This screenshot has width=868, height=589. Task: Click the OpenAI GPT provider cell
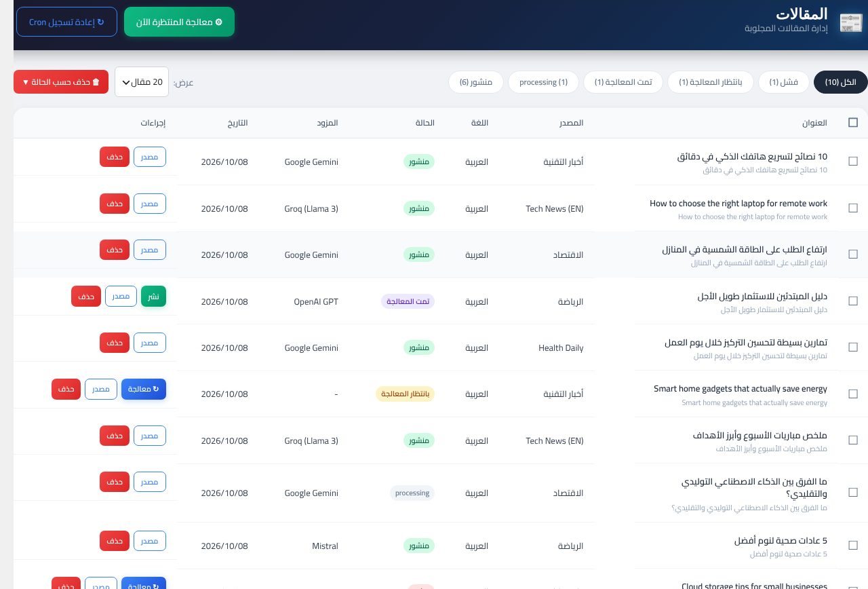(316, 301)
